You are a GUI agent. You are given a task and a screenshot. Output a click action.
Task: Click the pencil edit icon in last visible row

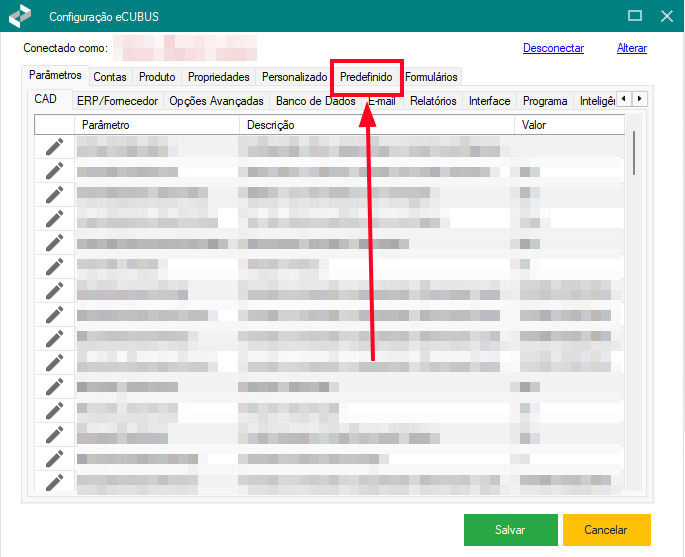[x=54, y=482]
